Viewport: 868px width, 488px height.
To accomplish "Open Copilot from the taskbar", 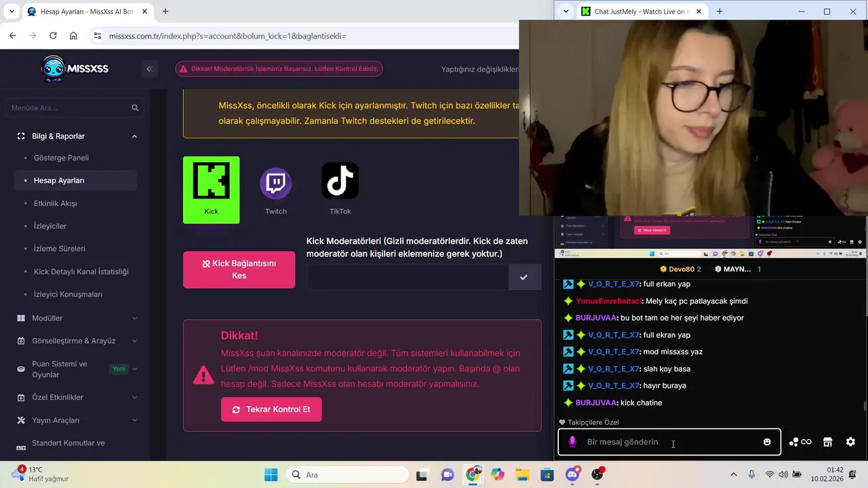I will (x=498, y=474).
